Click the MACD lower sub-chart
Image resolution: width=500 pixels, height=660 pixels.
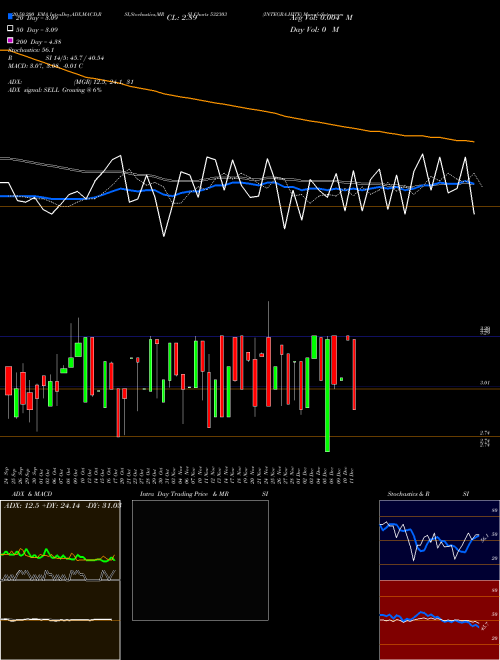(x=60, y=620)
